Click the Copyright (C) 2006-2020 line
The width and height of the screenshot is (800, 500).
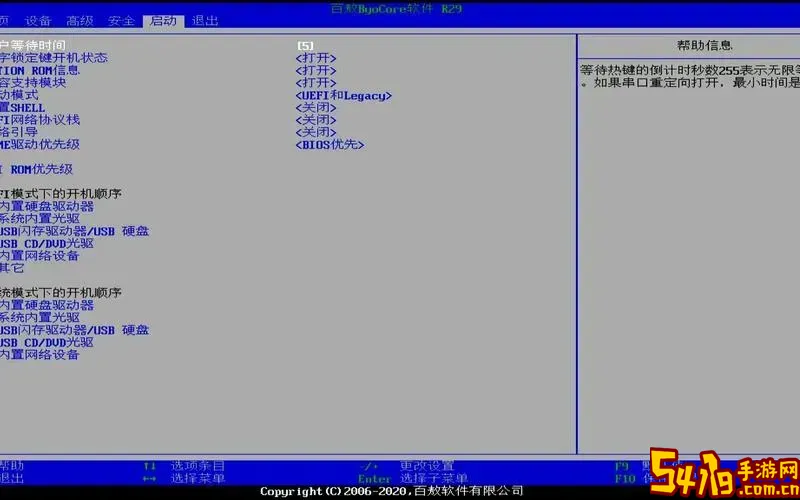click(x=391, y=491)
